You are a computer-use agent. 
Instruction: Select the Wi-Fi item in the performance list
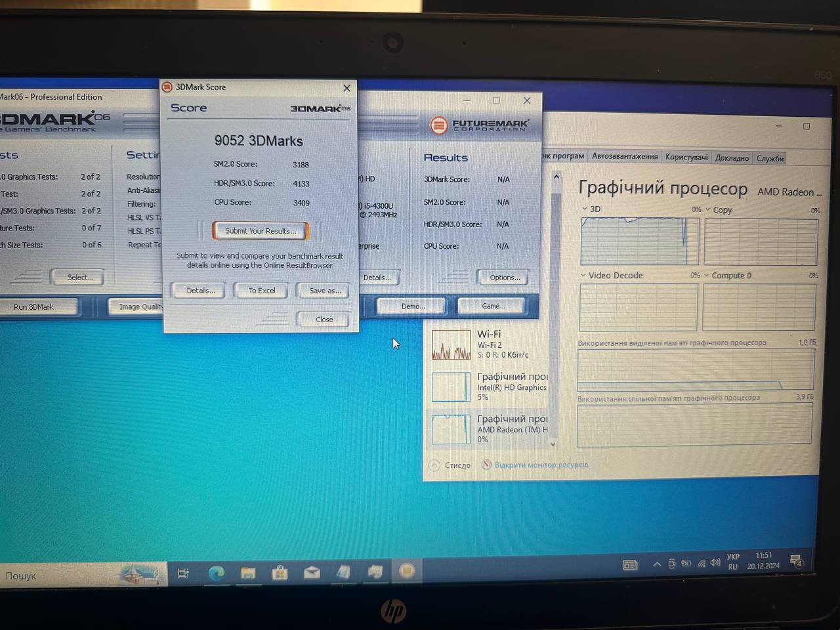tap(489, 344)
